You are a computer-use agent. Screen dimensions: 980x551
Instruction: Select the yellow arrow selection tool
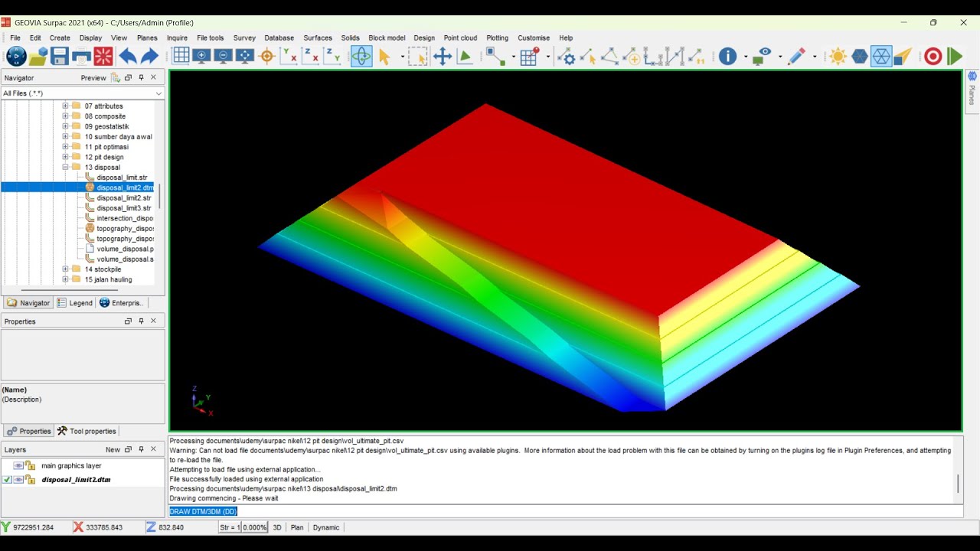click(x=384, y=56)
